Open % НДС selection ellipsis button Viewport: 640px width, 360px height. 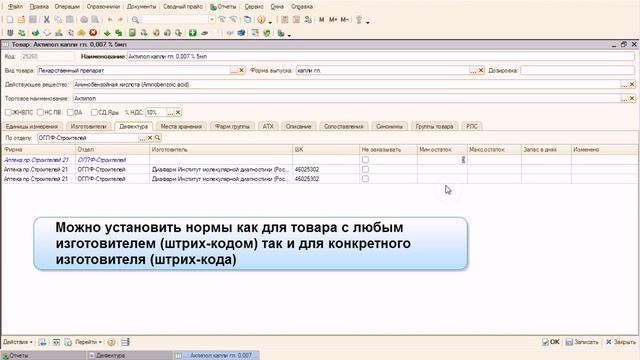click(170, 112)
